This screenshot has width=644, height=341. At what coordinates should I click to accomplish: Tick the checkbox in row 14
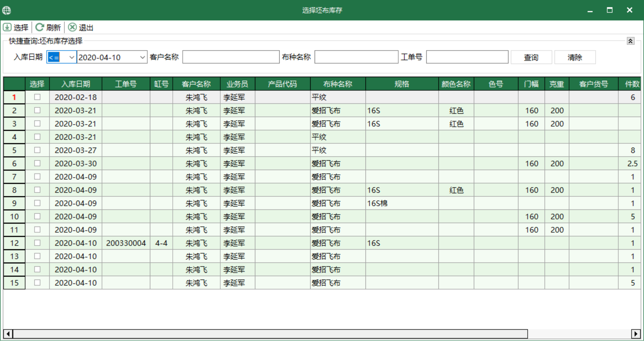[37, 270]
